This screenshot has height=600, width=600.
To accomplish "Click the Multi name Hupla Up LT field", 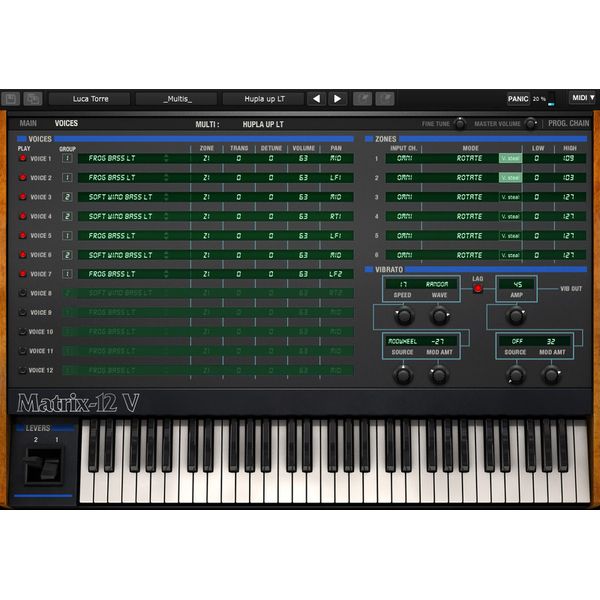I will (263, 124).
